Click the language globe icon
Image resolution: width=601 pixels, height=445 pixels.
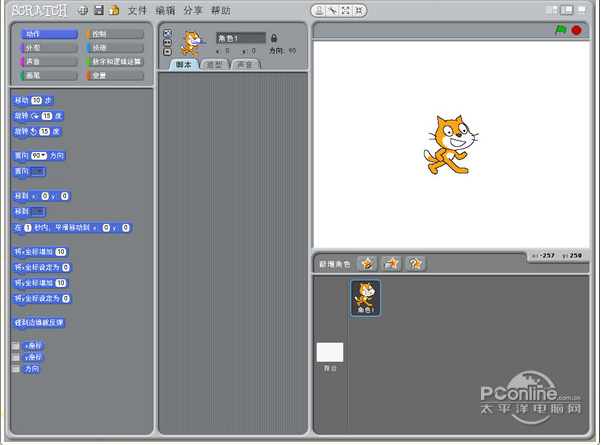[83, 10]
